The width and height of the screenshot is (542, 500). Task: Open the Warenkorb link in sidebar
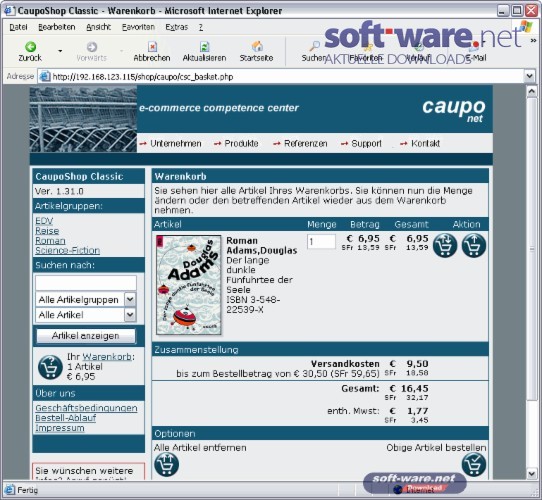(x=107, y=357)
